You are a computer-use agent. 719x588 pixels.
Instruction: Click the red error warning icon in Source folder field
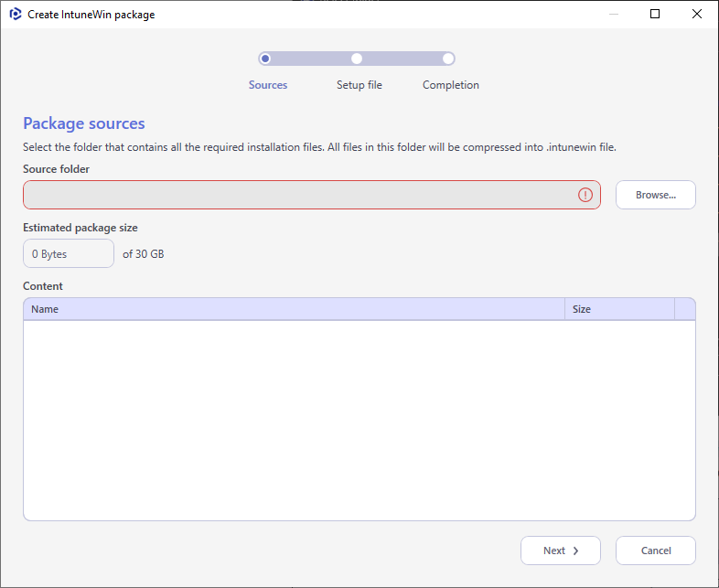(585, 195)
